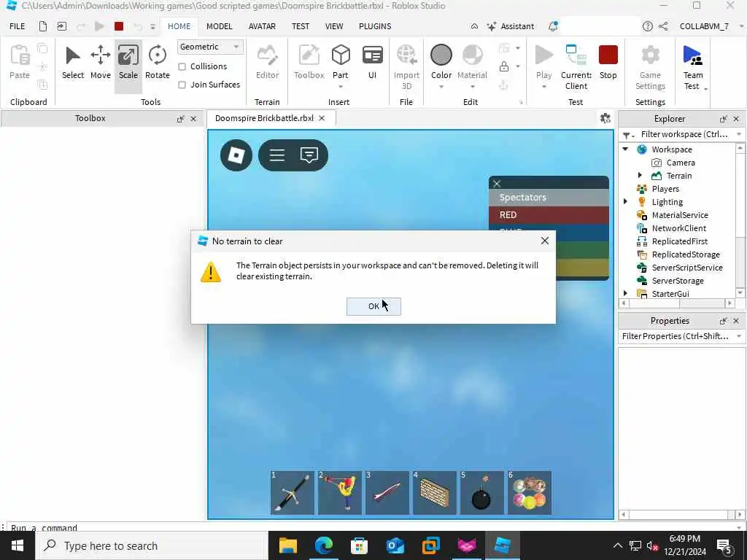Image resolution: width=747 pixels, height=560 pixels.
Task: Switch to the TEST tab
Action: (x=301, y=26)
